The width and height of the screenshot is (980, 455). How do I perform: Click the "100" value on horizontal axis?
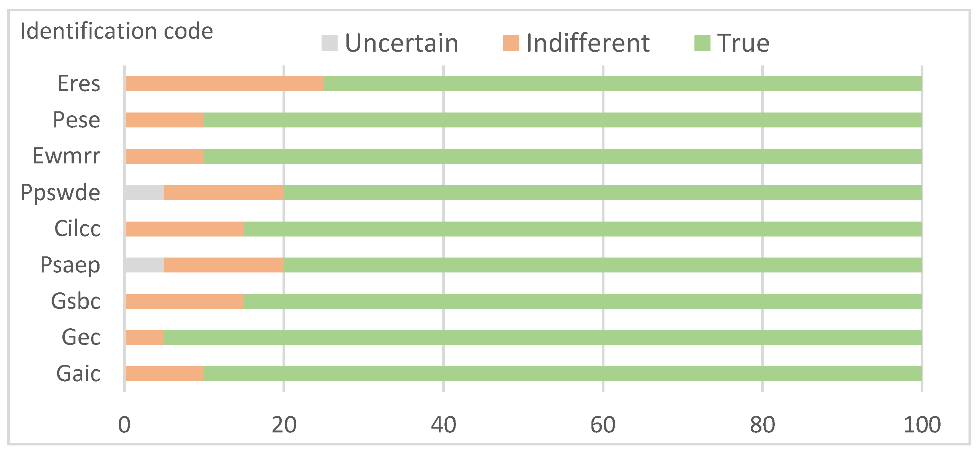[x=922, y=425]
